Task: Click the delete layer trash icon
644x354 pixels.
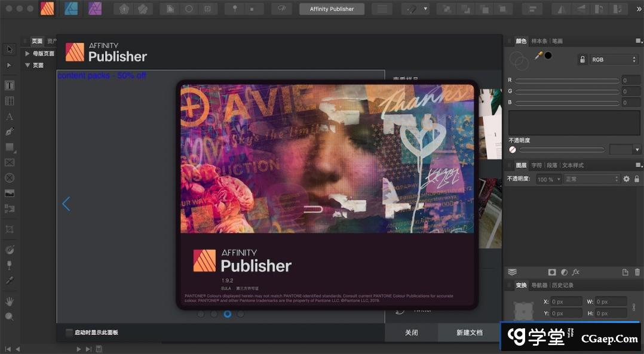Action: (x=637, y=272)
